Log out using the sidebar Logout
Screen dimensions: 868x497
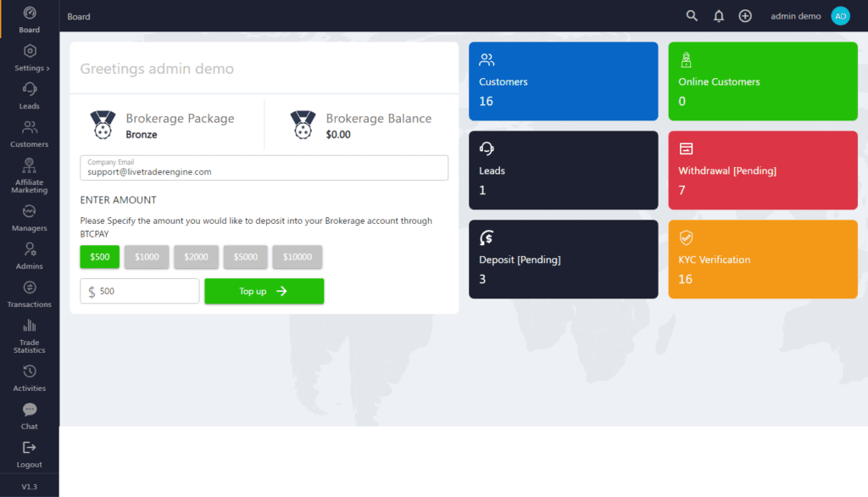coord(30,454)
